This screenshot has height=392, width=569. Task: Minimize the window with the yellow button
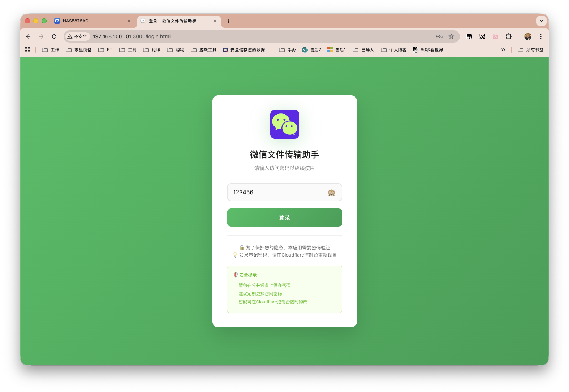point(36,21)
